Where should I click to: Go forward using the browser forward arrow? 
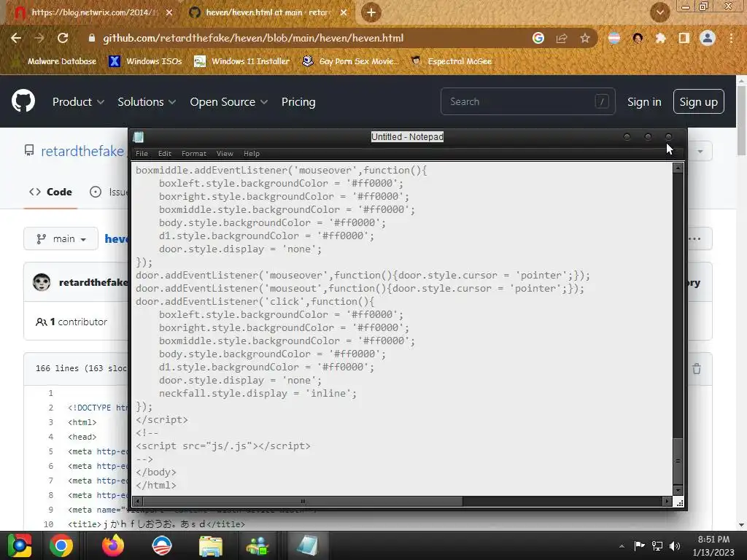pyautogui.click(x=39, y=38)
